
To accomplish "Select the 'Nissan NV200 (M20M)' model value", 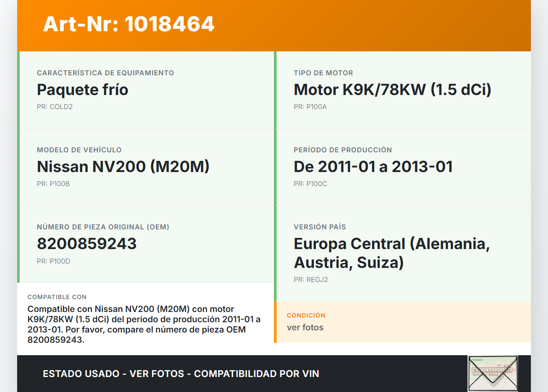I will (x=123, y=167).
